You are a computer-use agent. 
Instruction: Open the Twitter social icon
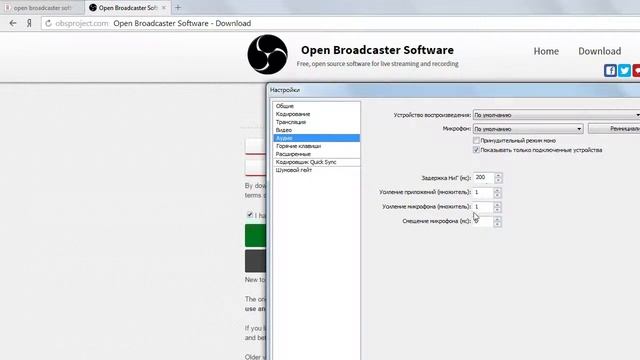click(x=624, y=71)
